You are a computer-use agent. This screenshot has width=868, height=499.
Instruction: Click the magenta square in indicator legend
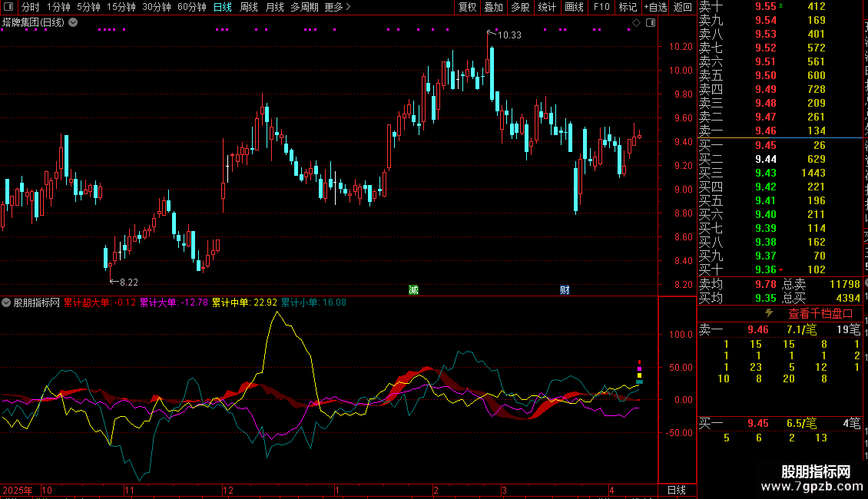tap(639, 369)
